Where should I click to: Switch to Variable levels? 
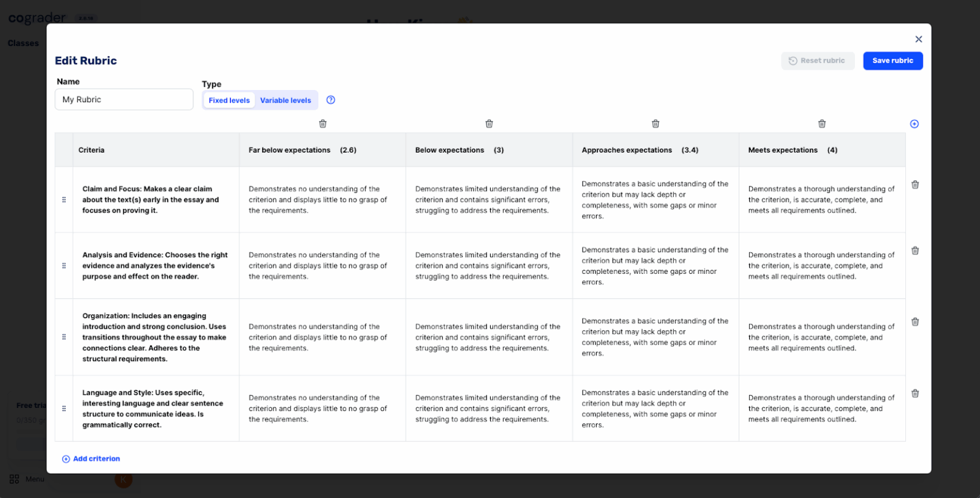click(x=286, y=100)
